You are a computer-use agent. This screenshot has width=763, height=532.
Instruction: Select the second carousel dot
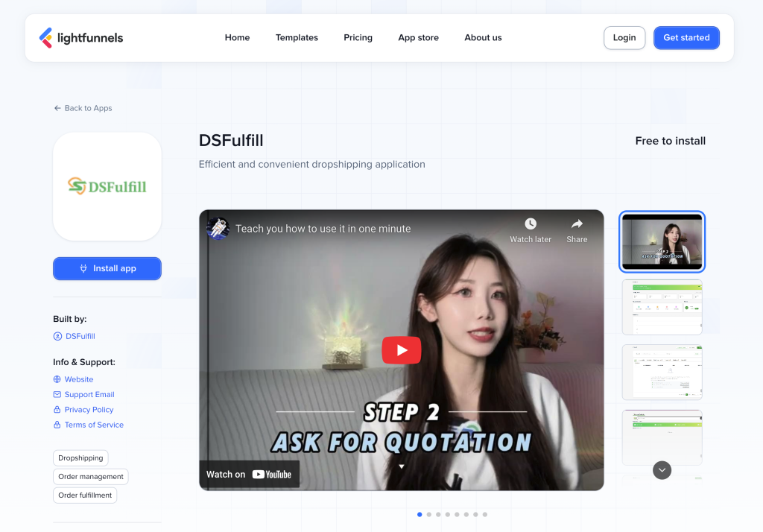coord(429,514)
